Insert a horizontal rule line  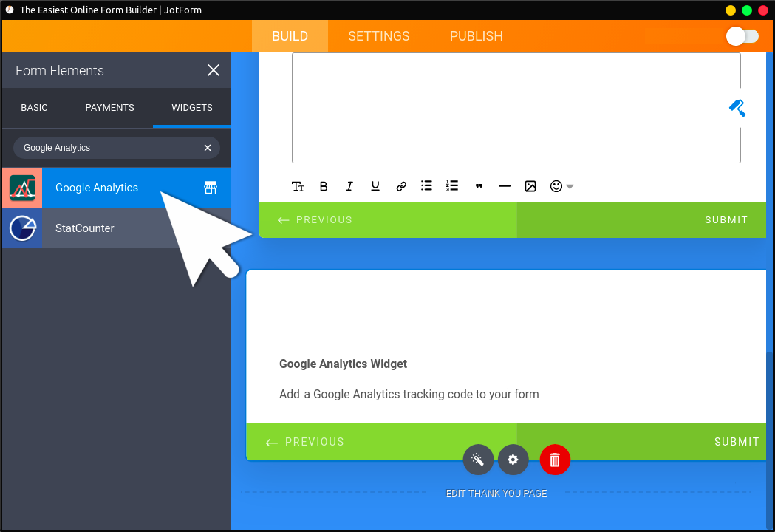click(x=505, y=186)
